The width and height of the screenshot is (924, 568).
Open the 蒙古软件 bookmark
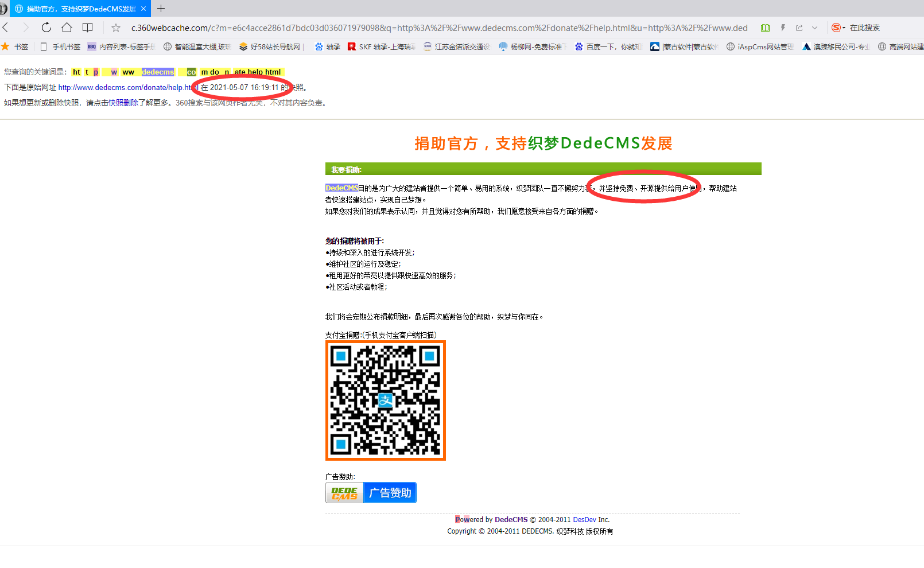point(684,46)
